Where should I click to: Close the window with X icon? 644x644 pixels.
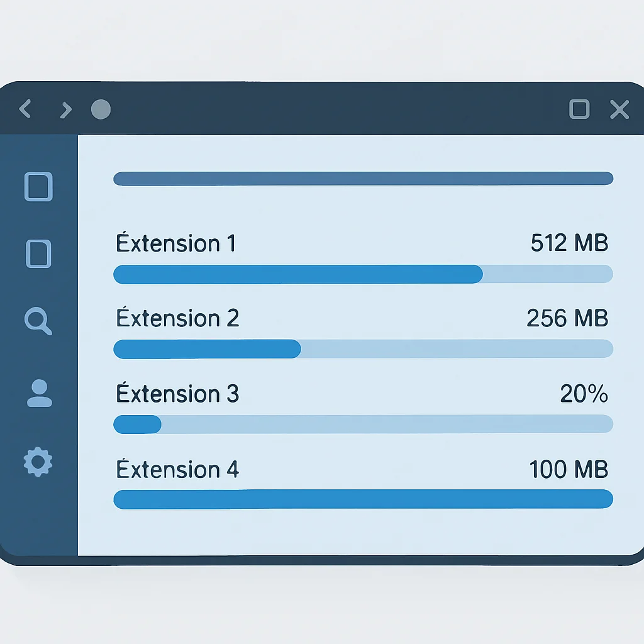pos(619,109)
